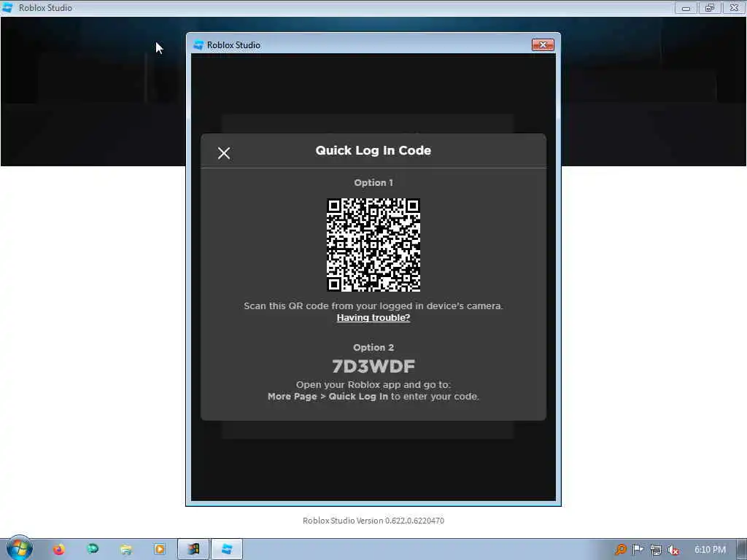This screenshot has height=560, width=747.
Task: Open the network tray icon
Action: [x=656, y=550]
